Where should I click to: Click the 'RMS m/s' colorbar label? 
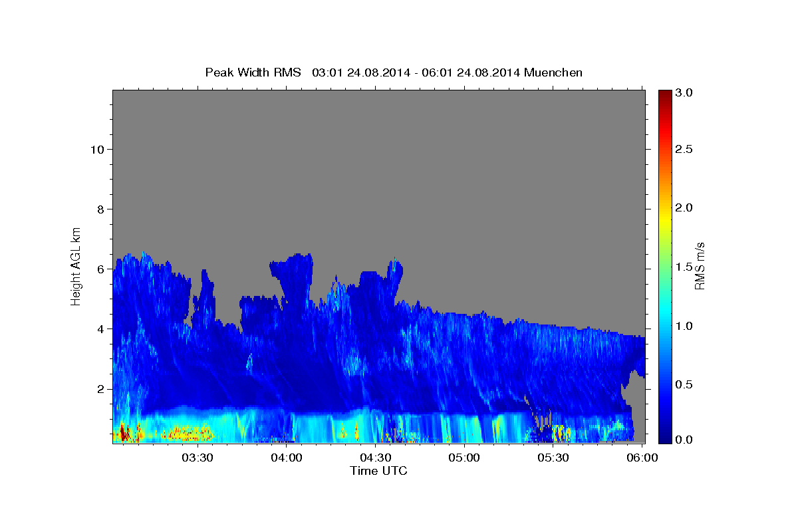[x=699, y=265]
